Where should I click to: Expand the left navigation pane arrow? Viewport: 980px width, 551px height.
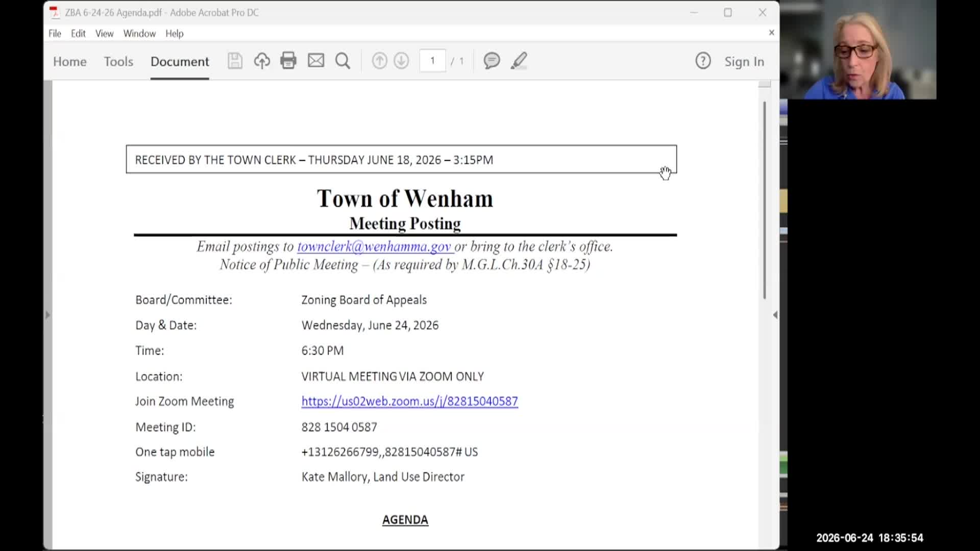47,315
